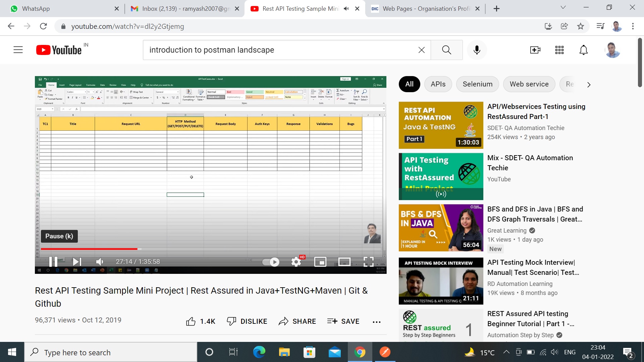Open the tab search dropdown arrow
The image size is (644, 362).
563,7
